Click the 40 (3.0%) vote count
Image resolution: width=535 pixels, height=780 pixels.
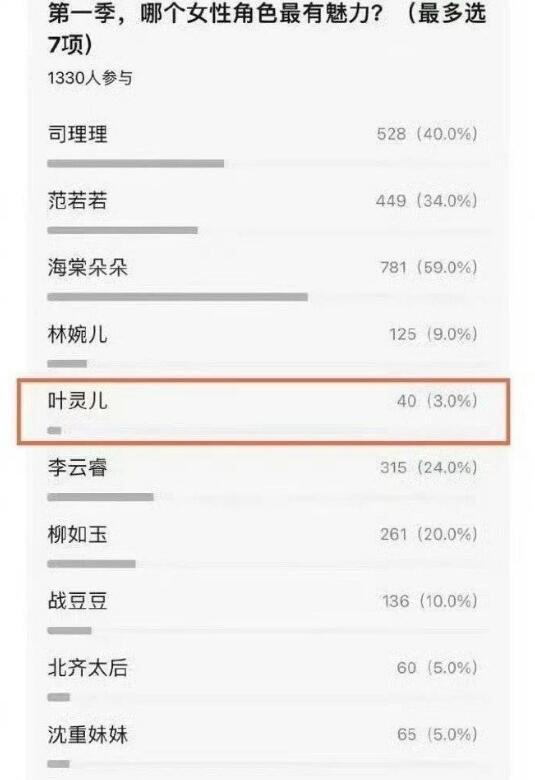pyautogui.click(x=437, y=401)
